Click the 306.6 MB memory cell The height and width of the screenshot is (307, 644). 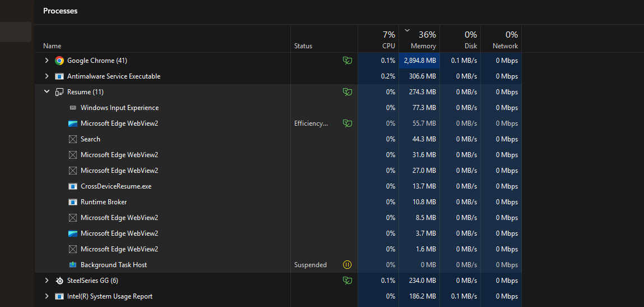click(419, 76)
